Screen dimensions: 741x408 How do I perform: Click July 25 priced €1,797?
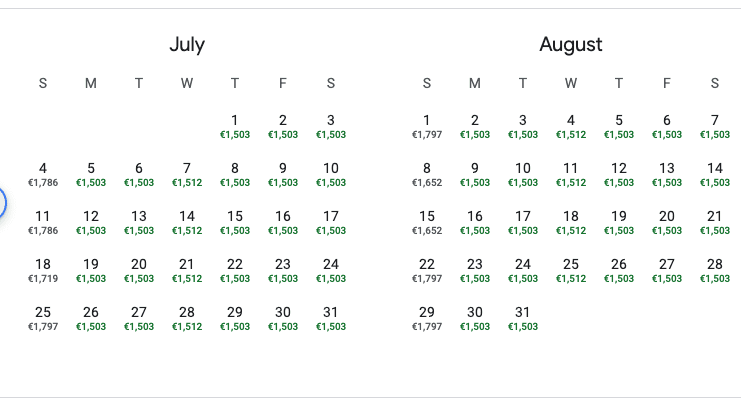[43, 319]
